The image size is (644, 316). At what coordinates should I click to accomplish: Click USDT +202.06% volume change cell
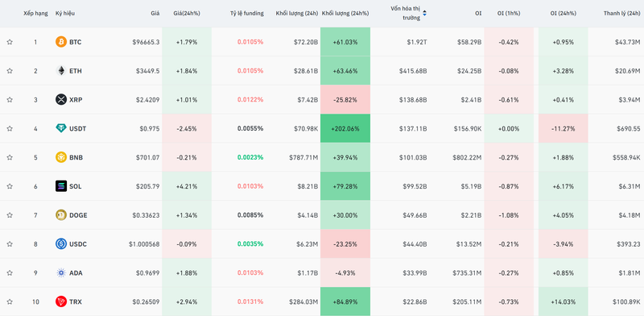pos(345,128)
